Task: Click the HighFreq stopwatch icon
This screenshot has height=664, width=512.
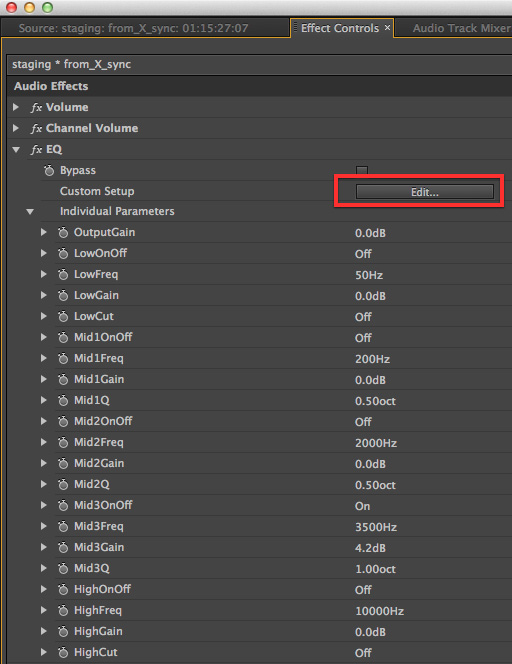Action: [63, 610]
